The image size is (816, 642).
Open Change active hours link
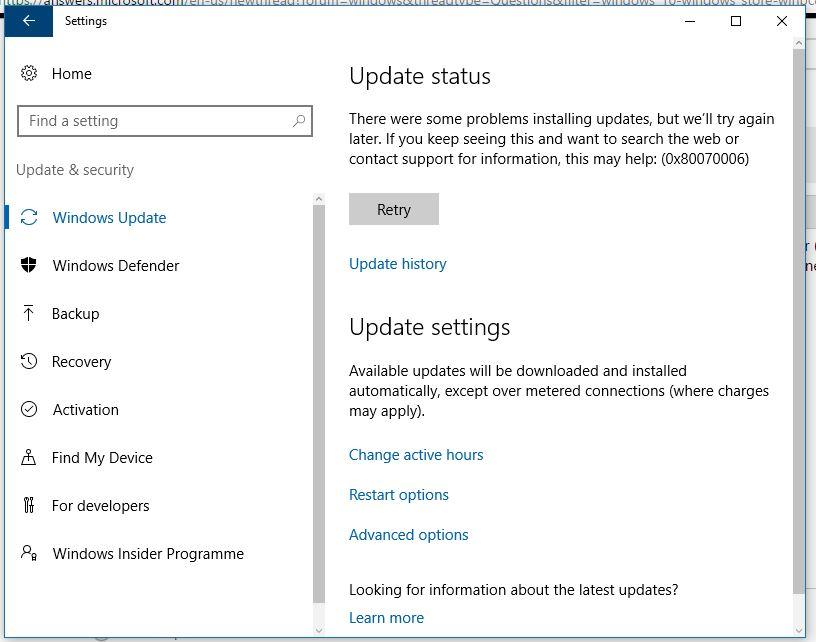(416, 455)
